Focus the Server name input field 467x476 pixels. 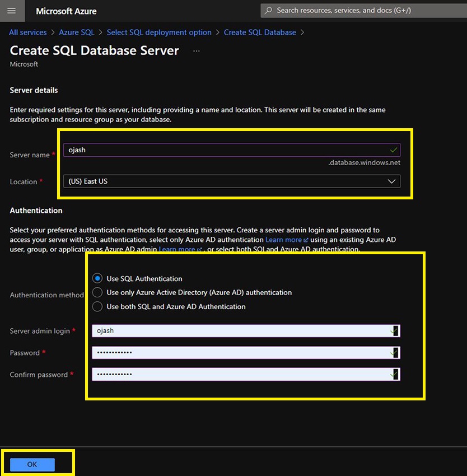[x=232, y=150]
